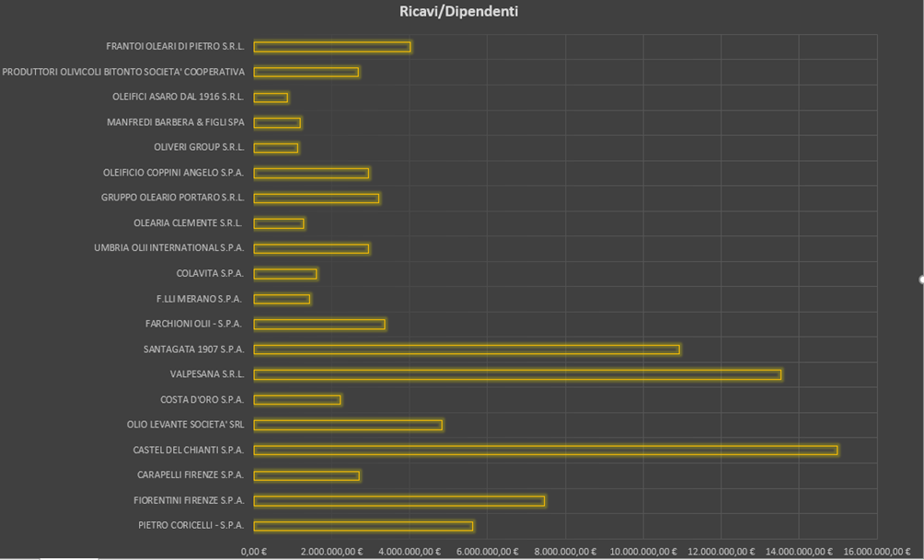The height and width of the screenshot is (560, 924).
Task: Click the label FRANTOI OLEARI DI PIETRO S.R.L.
Action: 175,46
